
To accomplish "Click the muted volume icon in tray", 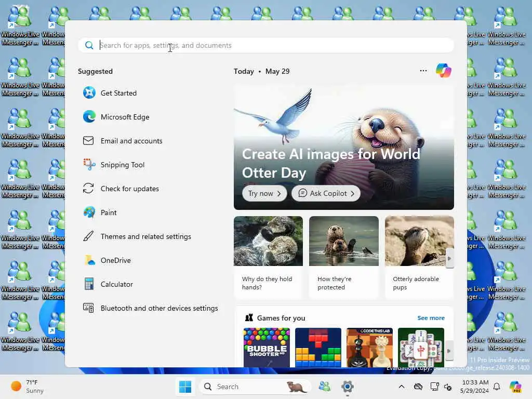I will click(x=448, y=387).
